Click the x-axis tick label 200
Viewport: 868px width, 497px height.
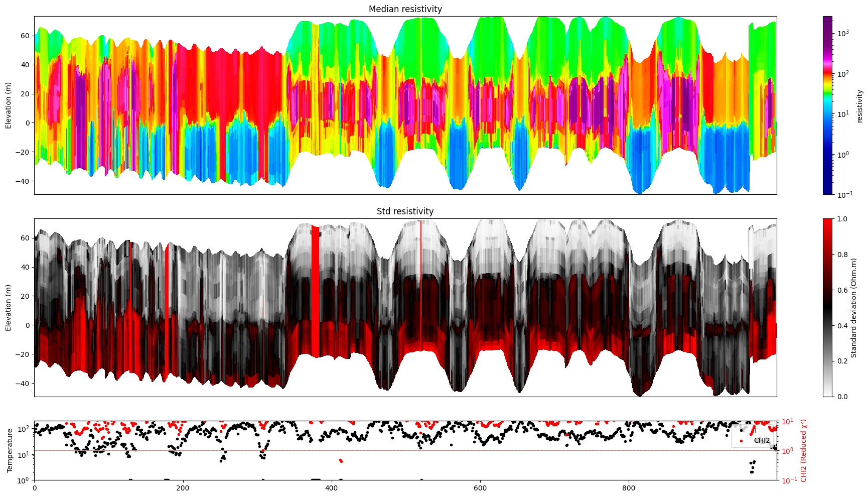pos(183,487)
